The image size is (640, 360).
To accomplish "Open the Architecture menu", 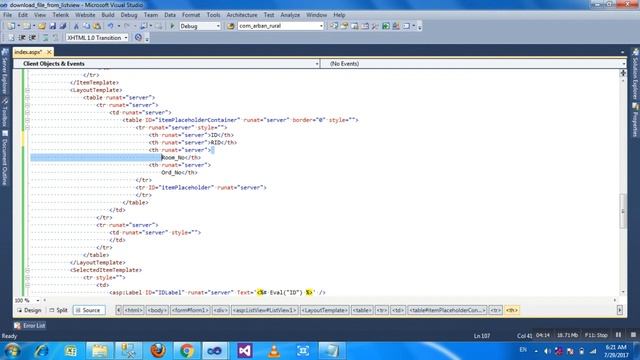I will (242, 15).
